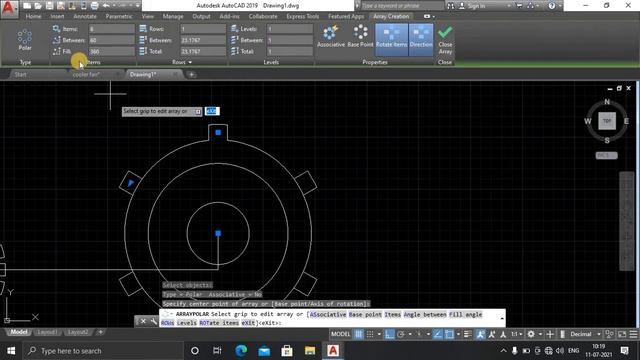This screenshot has width=640, height=360.
Task: Open the Parametric ribbon tab
Action: pos(119,16)
